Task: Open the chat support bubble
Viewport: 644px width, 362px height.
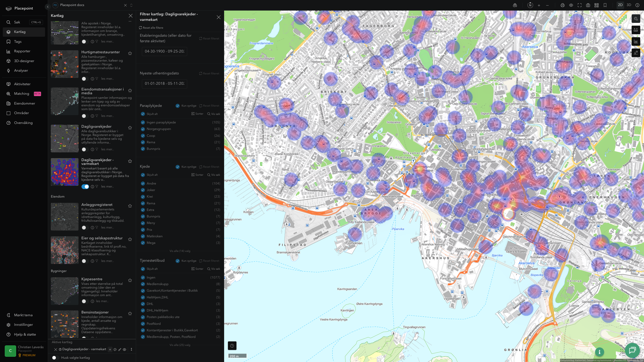Action: (x=632, y=350)
